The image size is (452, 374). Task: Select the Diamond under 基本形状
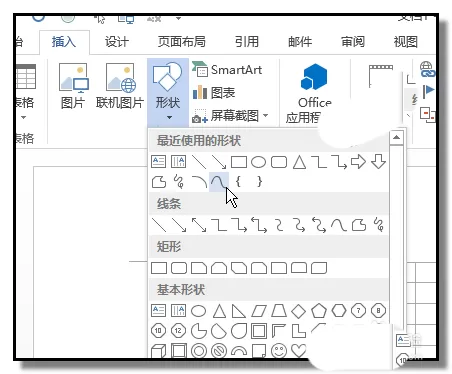298,311
